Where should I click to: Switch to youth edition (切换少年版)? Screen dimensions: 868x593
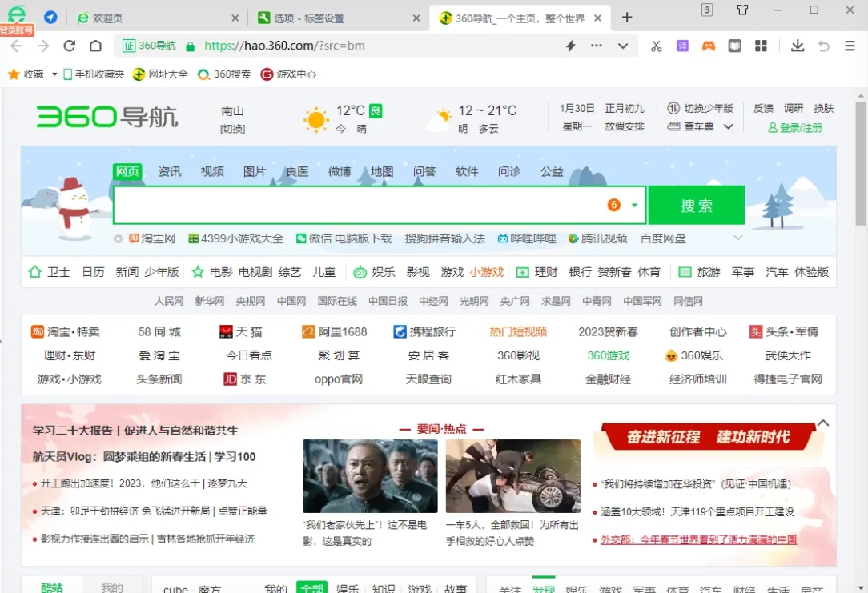pos(701,108)
